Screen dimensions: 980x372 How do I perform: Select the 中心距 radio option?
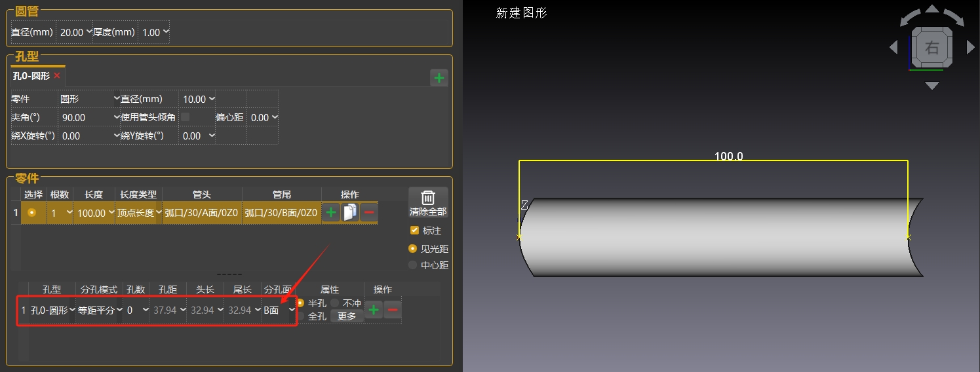click(412, 265)
